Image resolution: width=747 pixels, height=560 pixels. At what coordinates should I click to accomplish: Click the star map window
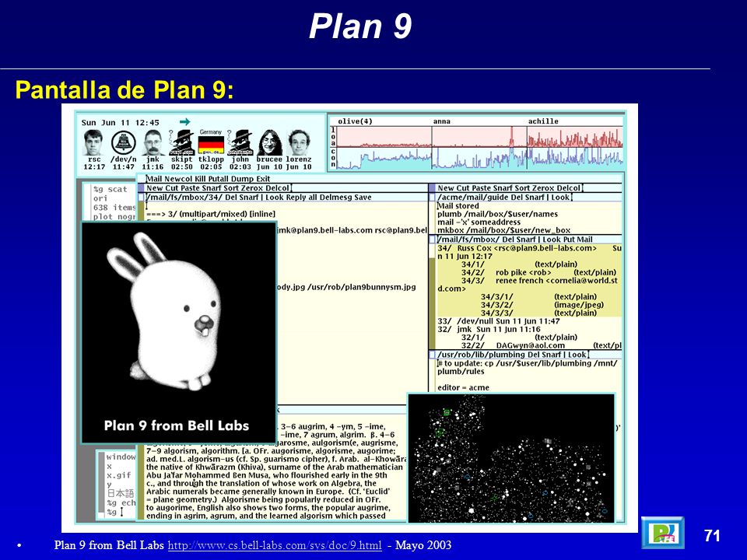[x=511, y=458]
